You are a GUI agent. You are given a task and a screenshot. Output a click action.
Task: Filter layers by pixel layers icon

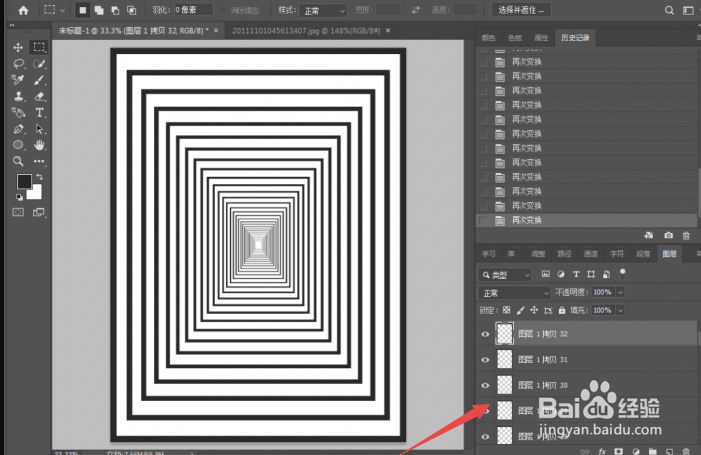(545, 274)
